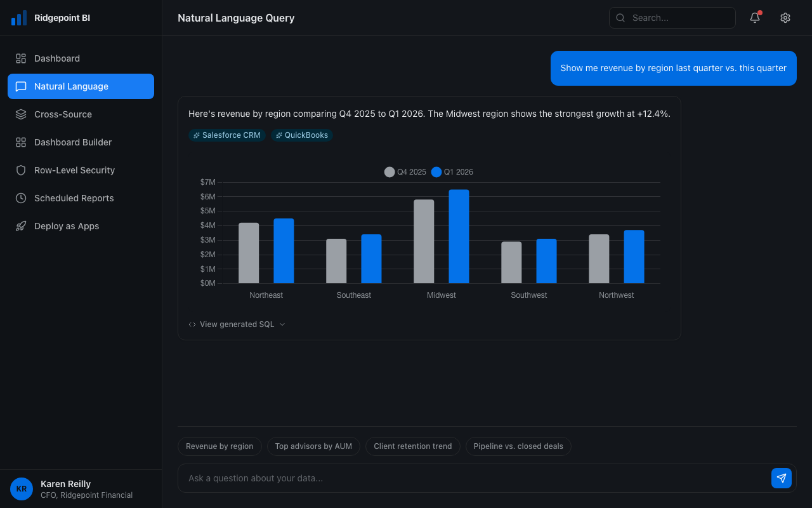
Task: Click the Top advisors by AUM suggestion
Action: (x=313, y=446)
